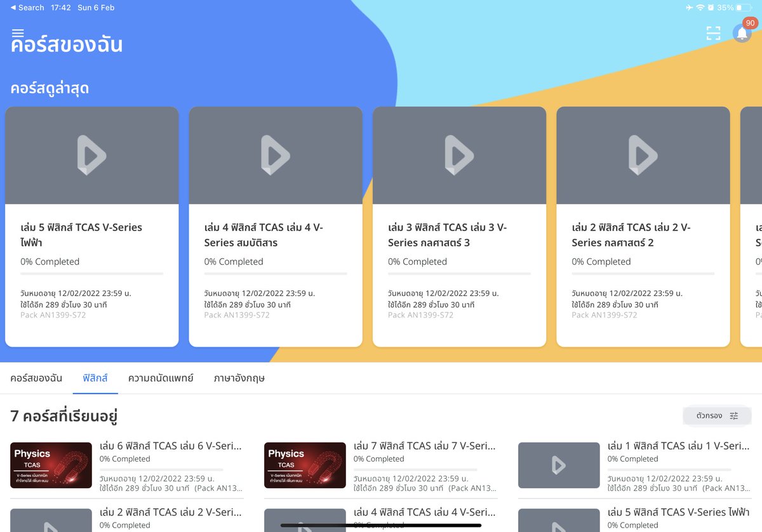Tap the QR scan icon
The width and height of the screenshot is (762, 532).
pos(714,34)
